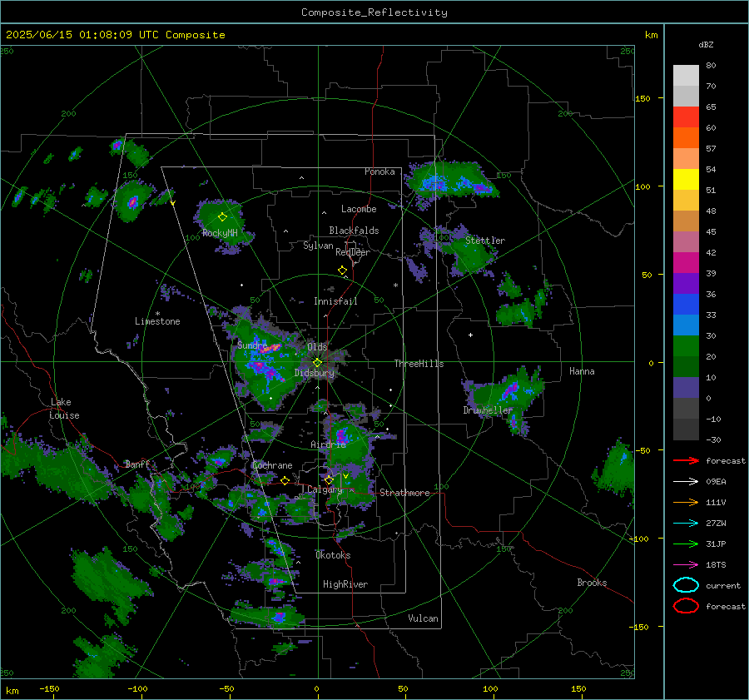
Task: Click the -50 tick label on right axis
Action: (x=642, y=450)
